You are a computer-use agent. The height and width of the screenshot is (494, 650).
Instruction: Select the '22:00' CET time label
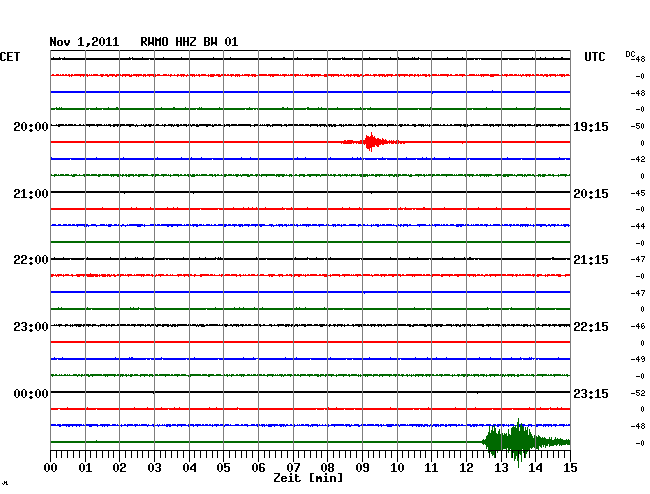pyautogui.click(x=31, y=260)
